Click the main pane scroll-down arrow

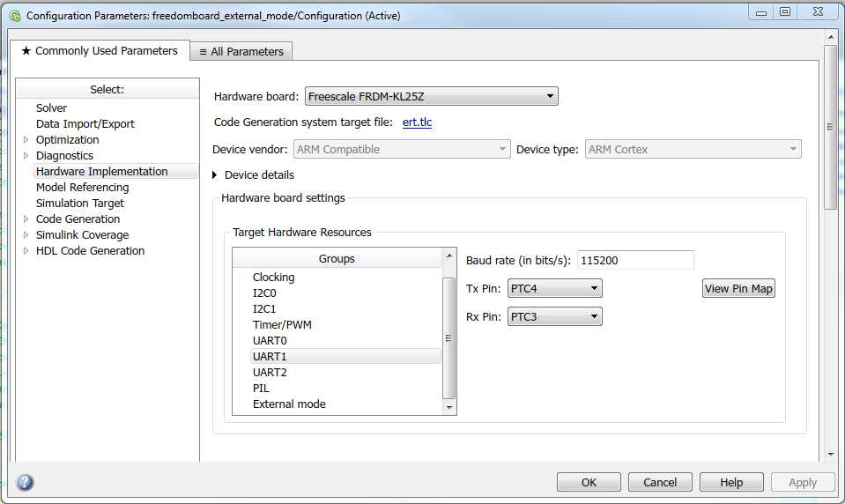point(830,455)
